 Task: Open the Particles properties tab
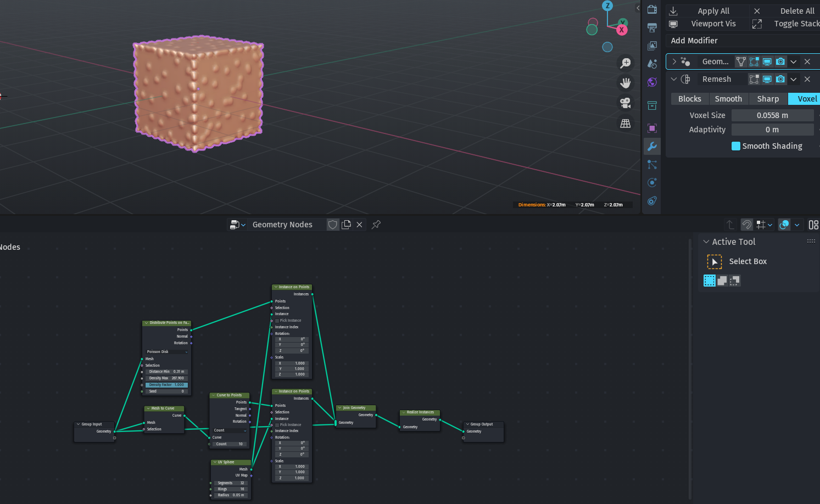(x=652, y=164)
